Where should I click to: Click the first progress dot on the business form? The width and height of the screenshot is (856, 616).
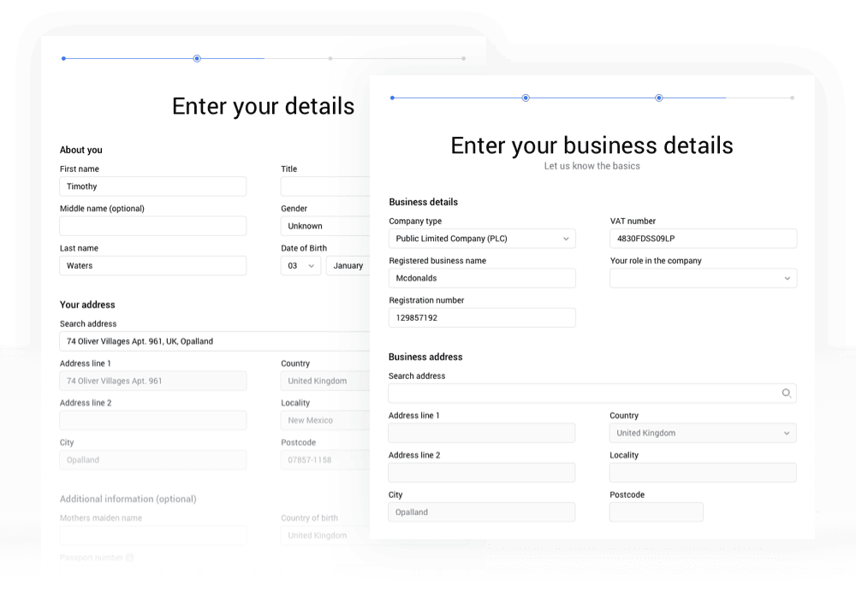click(391, 98)
